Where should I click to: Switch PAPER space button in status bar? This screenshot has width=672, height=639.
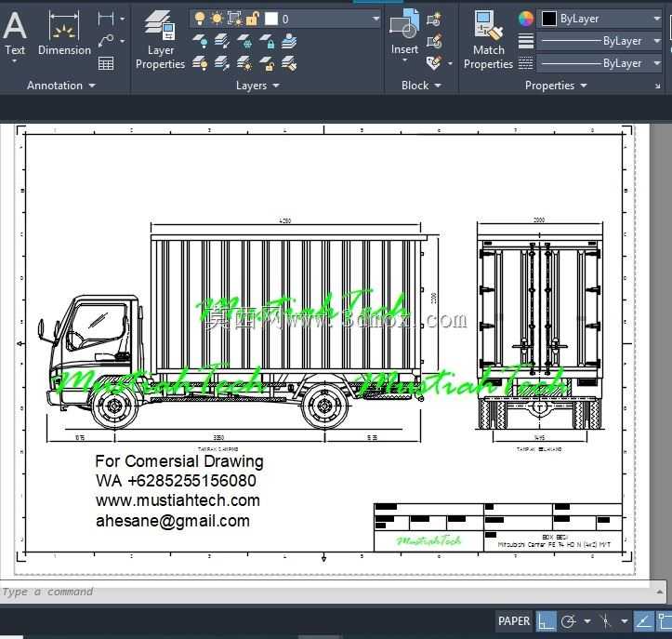coord(514,621)
